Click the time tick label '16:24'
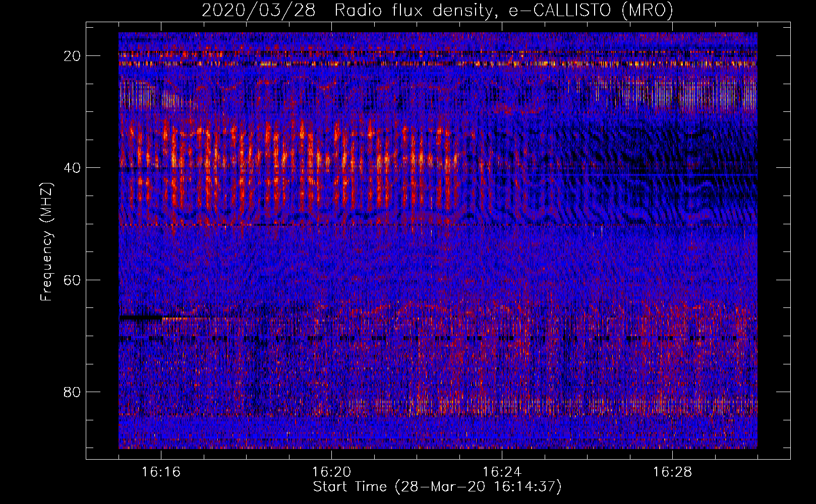Image resolution: width=816 pixels, height=504 pixels. click(x=502, y=472)
